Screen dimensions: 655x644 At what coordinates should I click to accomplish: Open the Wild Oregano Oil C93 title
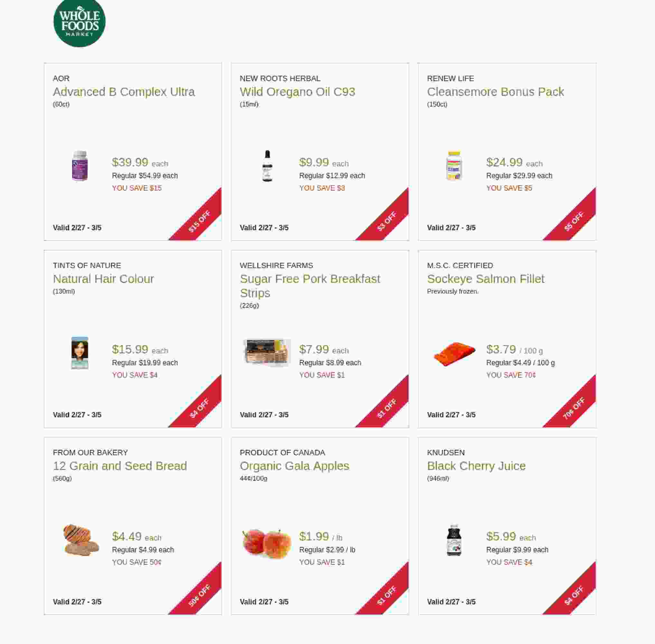[297, 92]
